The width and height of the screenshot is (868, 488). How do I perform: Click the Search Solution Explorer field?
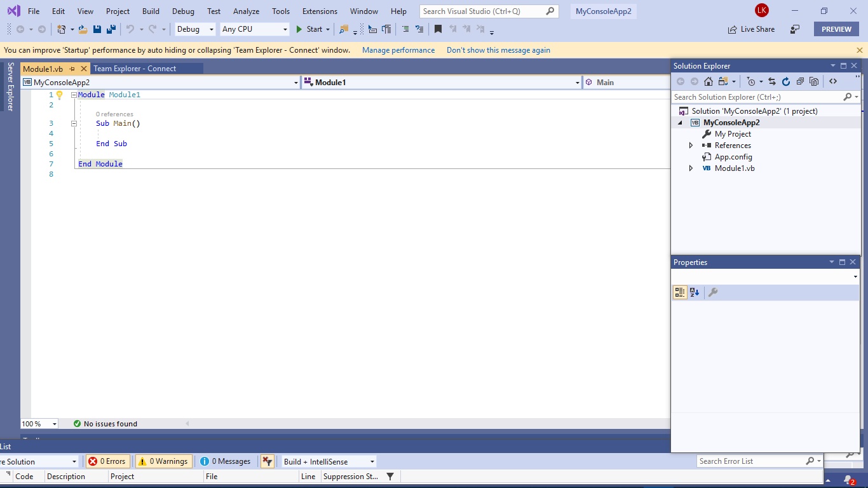[766, 97]
